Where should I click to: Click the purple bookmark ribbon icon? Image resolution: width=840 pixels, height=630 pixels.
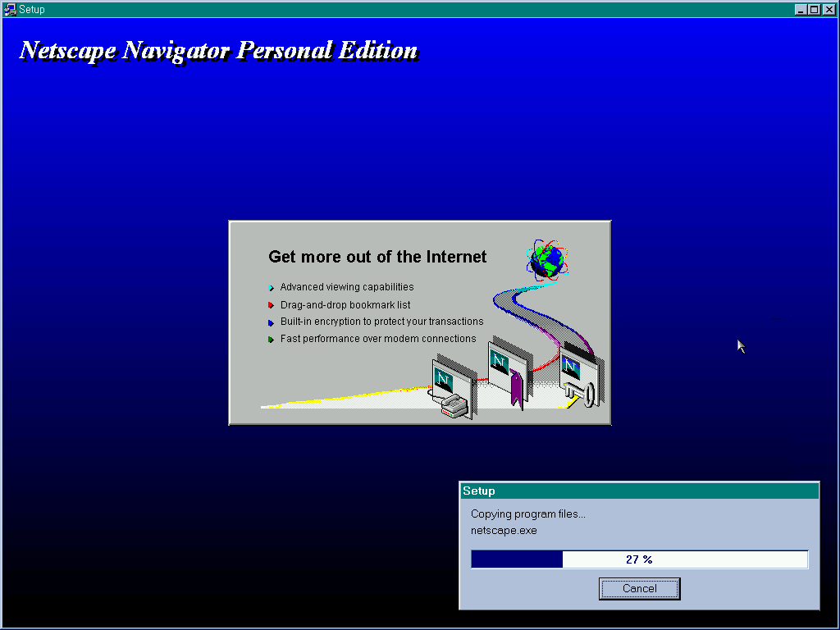[x=517, y=390]
